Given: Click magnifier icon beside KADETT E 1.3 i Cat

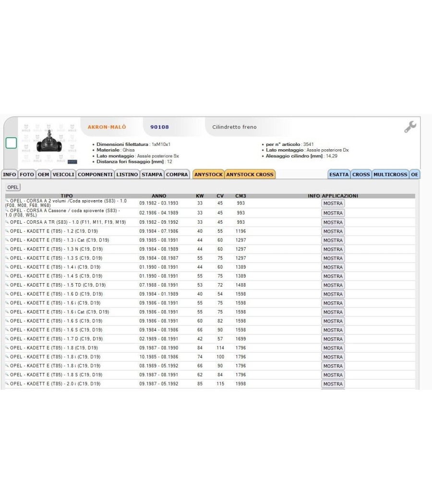Looking at the screenshot, I should (7, 240).
